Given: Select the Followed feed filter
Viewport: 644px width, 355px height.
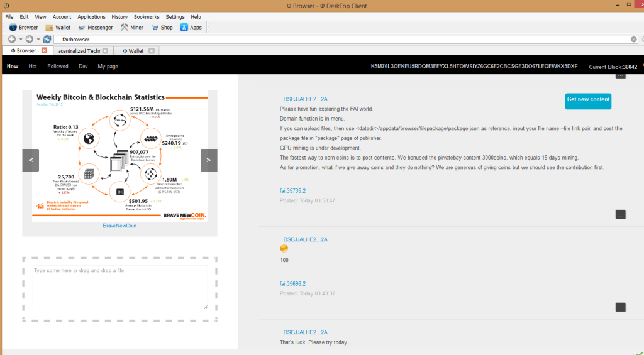Looking at the screenshot, I should (x=58, y=66).
